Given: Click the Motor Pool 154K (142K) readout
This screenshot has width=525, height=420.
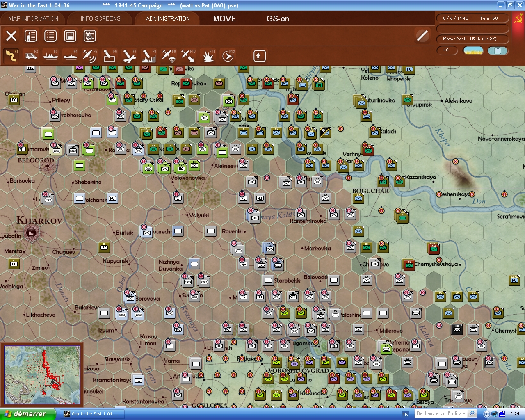Looking at the screenshot, I should click(472, 39).
